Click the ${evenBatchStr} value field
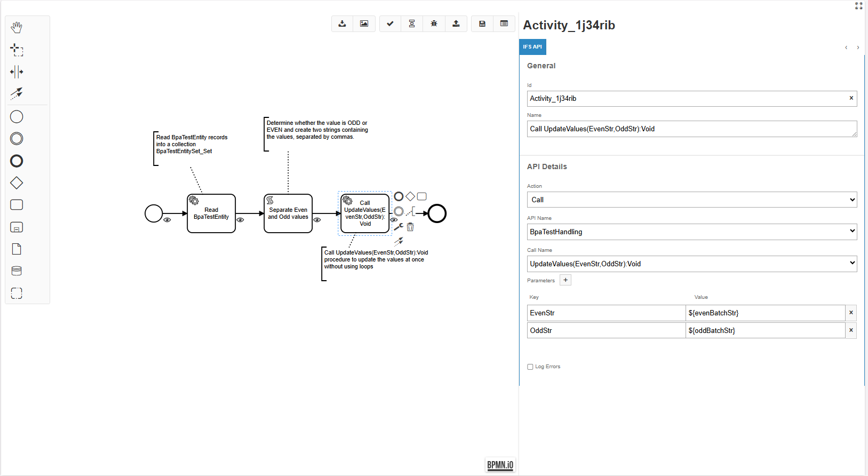 [766, 313]
